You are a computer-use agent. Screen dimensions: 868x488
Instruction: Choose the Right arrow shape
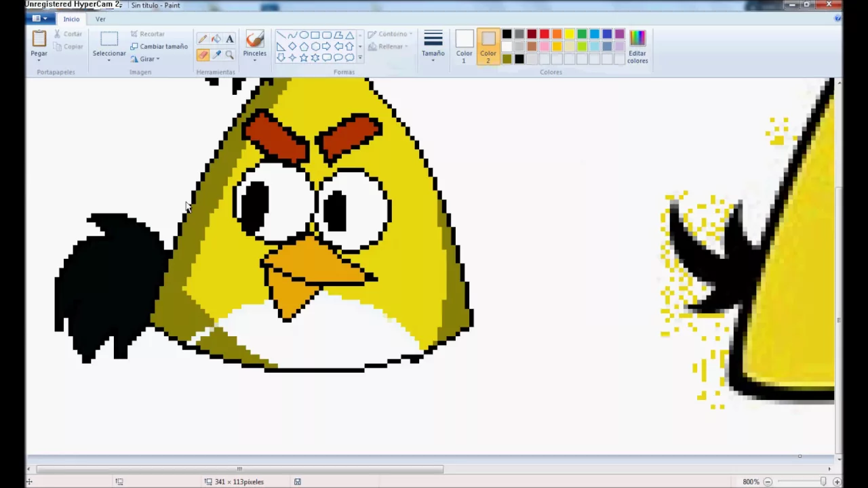click(x=327, y=47)
